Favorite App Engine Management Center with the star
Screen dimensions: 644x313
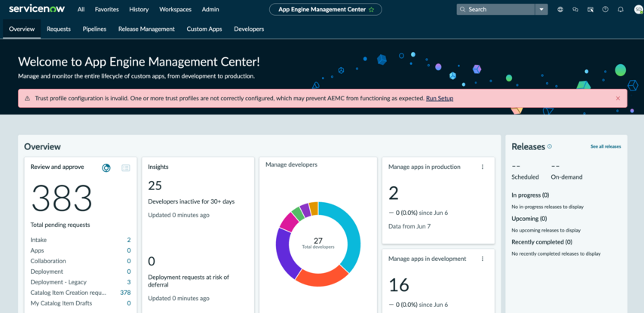(x=371, y=10)
